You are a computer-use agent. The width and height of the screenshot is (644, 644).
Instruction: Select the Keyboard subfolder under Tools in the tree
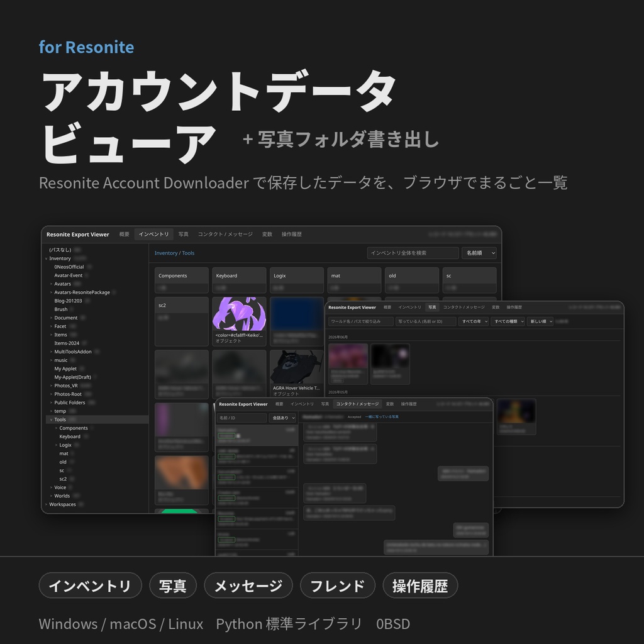point(70,436)
